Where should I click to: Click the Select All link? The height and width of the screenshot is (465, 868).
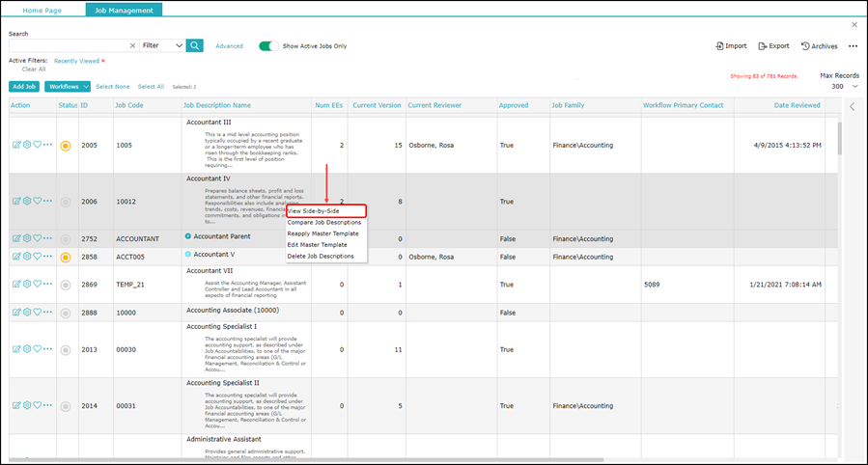click(151, 87)
